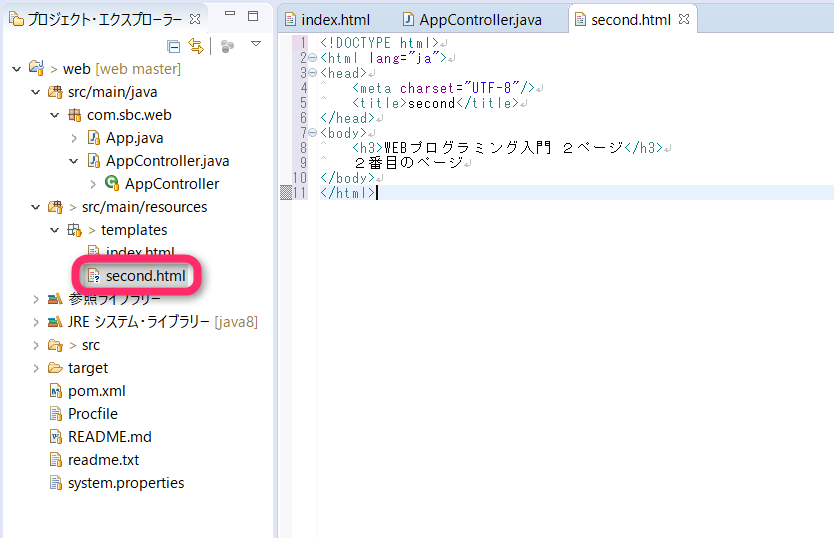Select AppController.java in the tree
The image size is (834, 538).
(168, 161)
